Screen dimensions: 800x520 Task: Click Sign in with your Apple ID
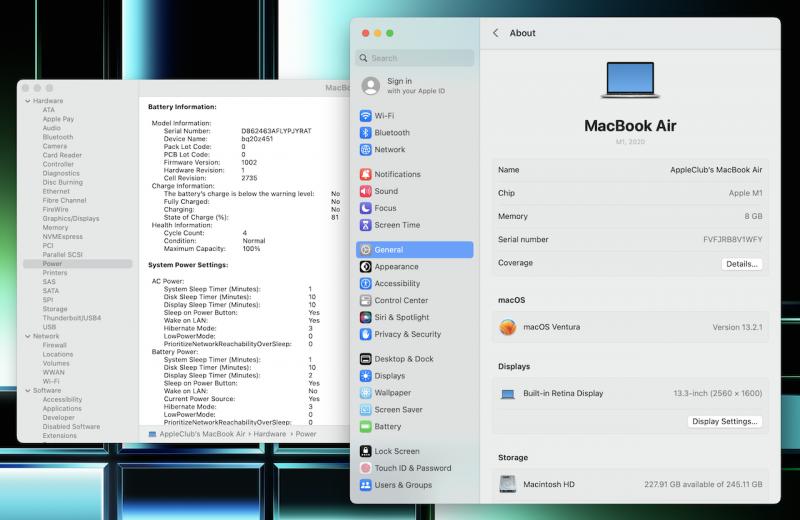tap(416, 86)
